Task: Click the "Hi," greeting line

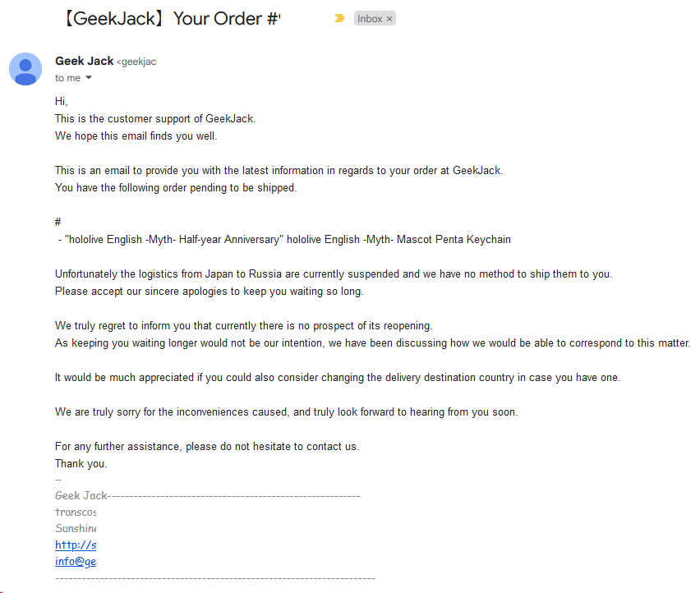Action: coord(61,101)
